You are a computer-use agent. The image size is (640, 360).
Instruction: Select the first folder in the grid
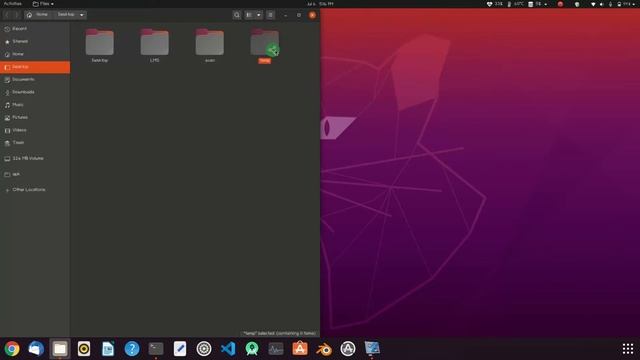100,45
